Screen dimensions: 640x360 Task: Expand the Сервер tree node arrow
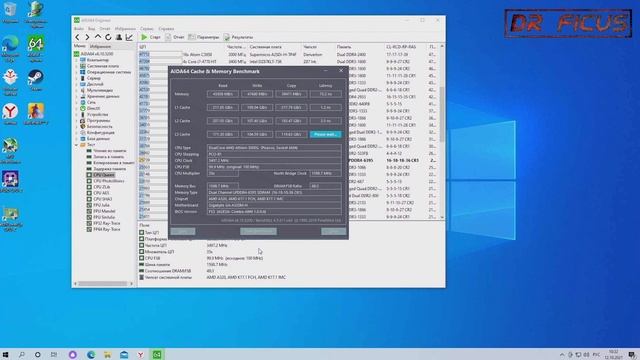pos(76,78)
